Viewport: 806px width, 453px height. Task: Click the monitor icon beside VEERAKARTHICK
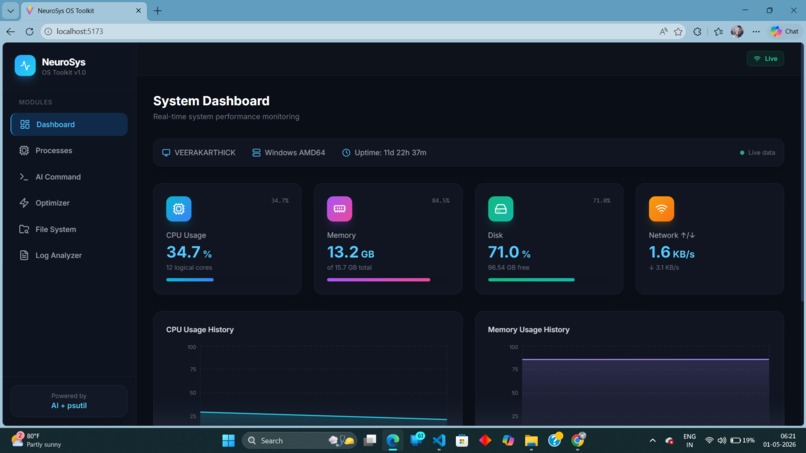click(x=166, y=153)
